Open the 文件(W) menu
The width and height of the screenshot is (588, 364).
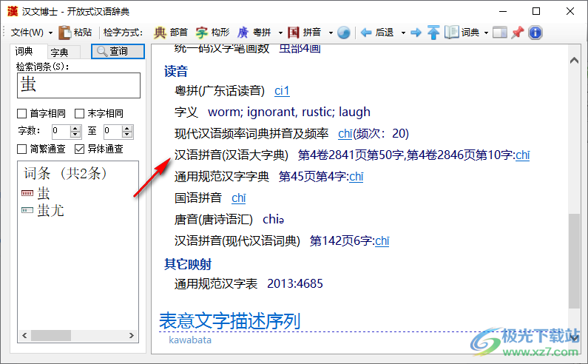coord(27,33)
